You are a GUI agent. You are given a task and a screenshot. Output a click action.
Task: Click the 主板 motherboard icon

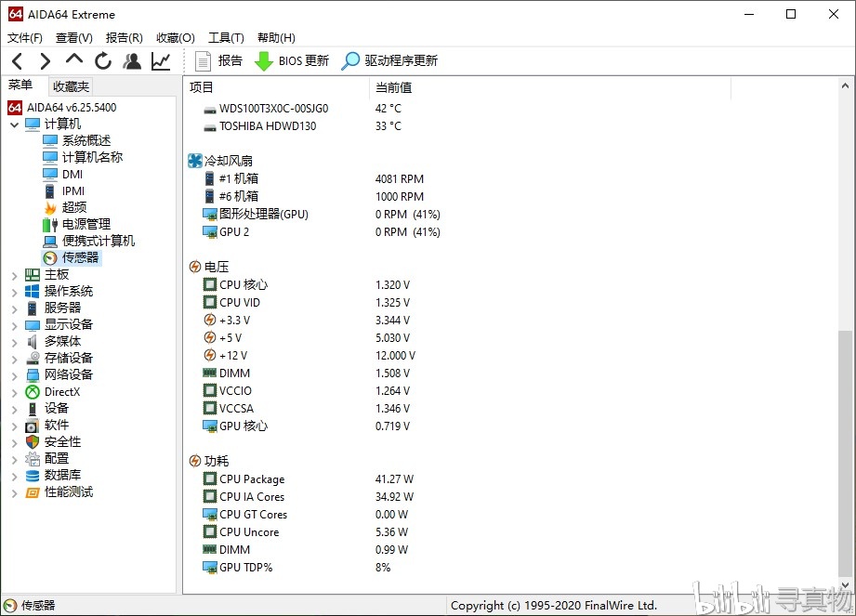pos(33,275)
